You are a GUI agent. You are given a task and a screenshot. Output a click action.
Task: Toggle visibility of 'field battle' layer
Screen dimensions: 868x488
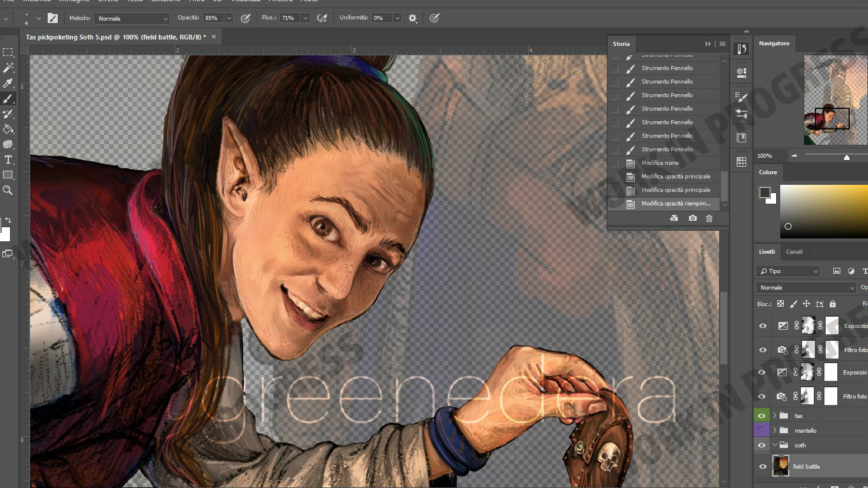763,466
